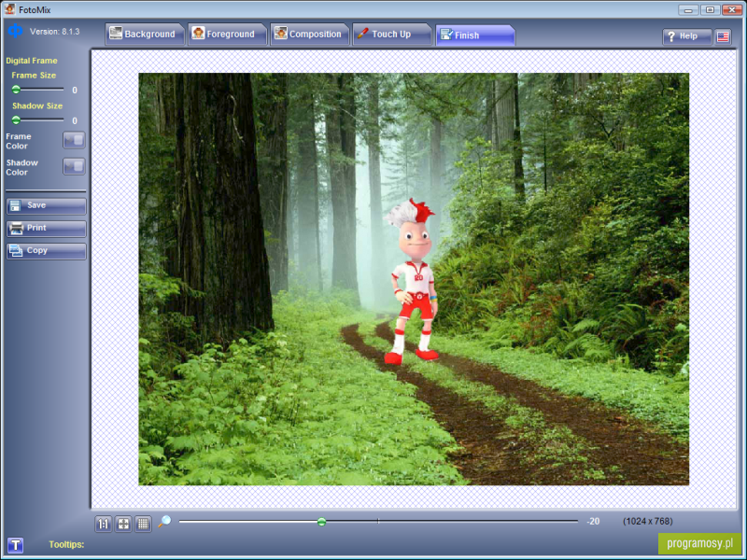Toggle tooltips with the T icon
The height and width of the screenshot is (560, 747).
[15, 545]
